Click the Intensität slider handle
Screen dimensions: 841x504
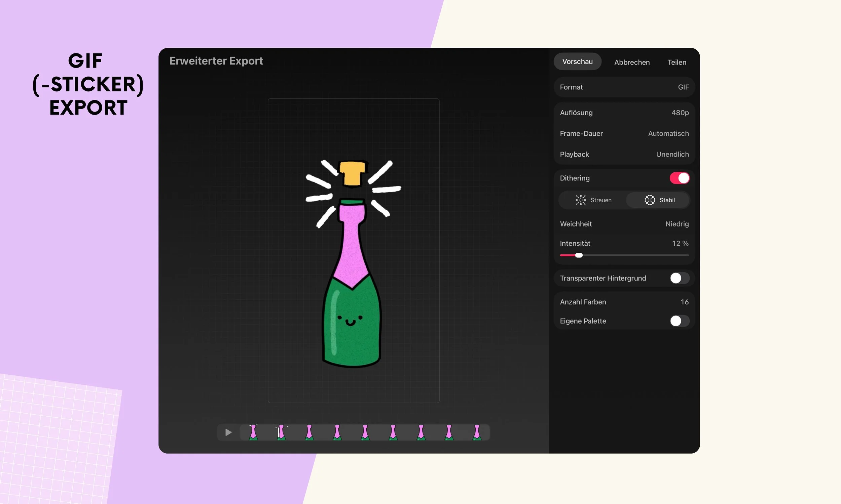tap(579, 255)
